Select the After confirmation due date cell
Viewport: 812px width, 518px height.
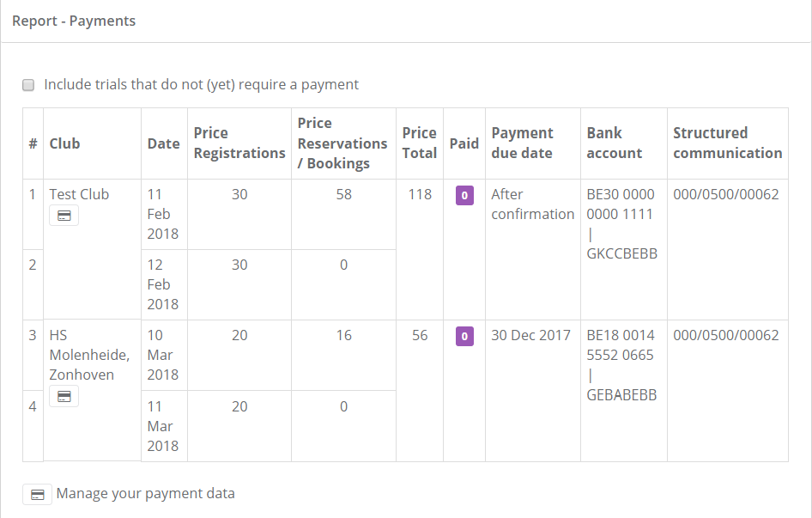click(x=532, y=204)
